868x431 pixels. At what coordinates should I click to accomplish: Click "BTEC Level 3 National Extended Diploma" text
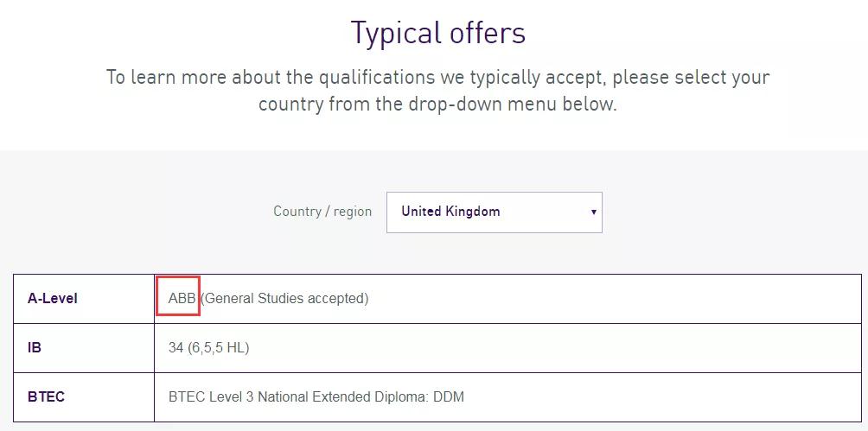coord(297,397)
